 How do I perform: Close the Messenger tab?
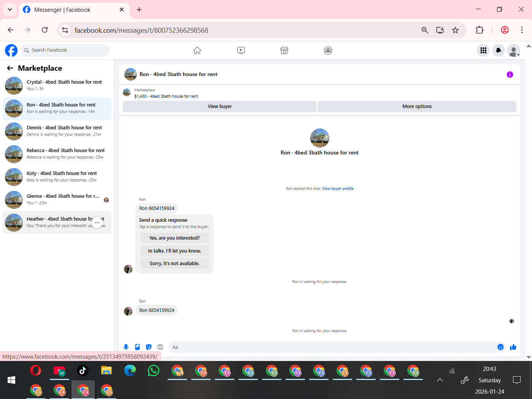(x=122, y=10)
